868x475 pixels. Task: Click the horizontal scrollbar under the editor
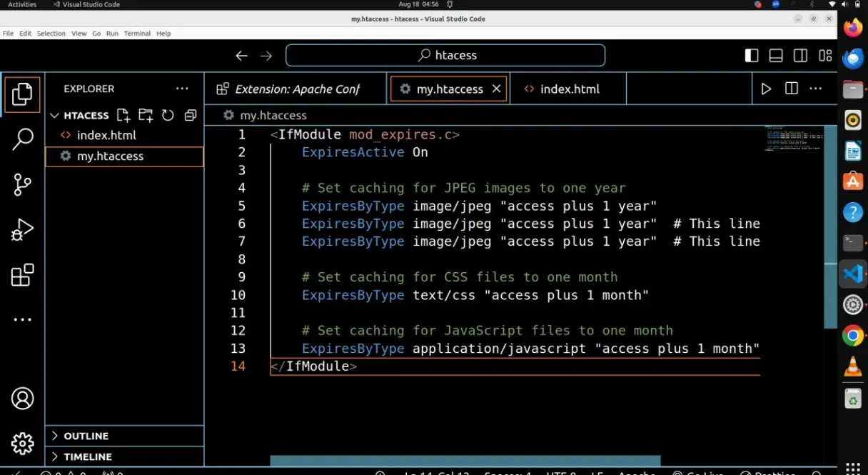(x=465, y=461)
